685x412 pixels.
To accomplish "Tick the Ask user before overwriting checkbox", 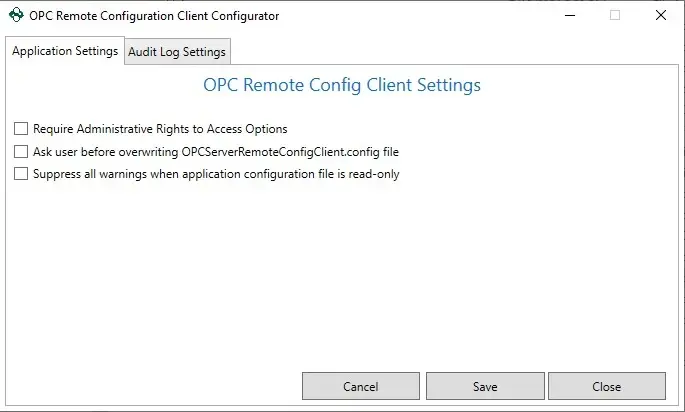I will 21,152.
